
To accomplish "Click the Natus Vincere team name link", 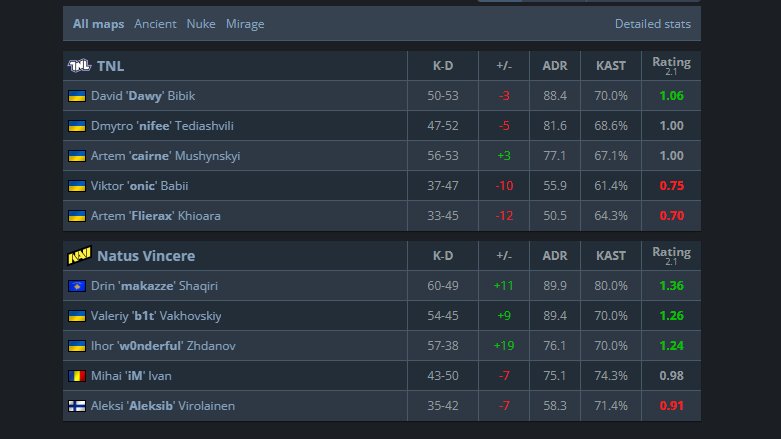I will [x=146, y=256].
